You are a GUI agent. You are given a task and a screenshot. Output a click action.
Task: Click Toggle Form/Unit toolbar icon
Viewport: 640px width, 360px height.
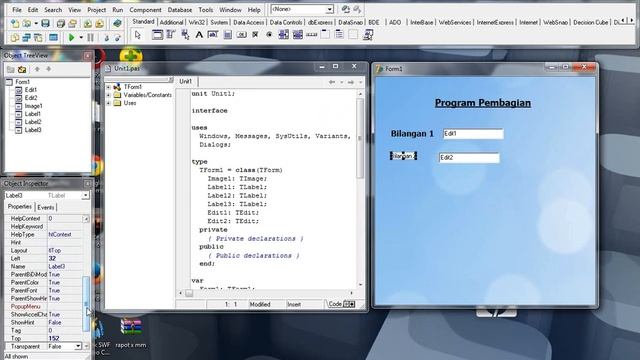[x=38, y=38]
